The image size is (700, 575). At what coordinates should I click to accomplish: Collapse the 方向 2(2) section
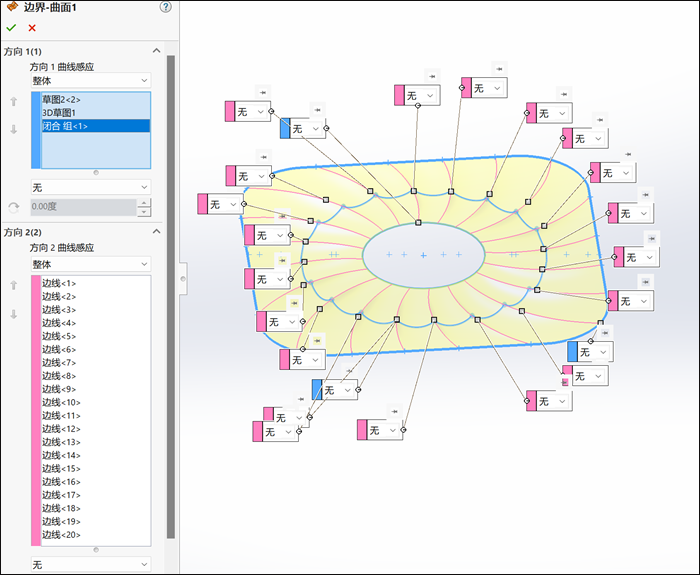(156, 232)
